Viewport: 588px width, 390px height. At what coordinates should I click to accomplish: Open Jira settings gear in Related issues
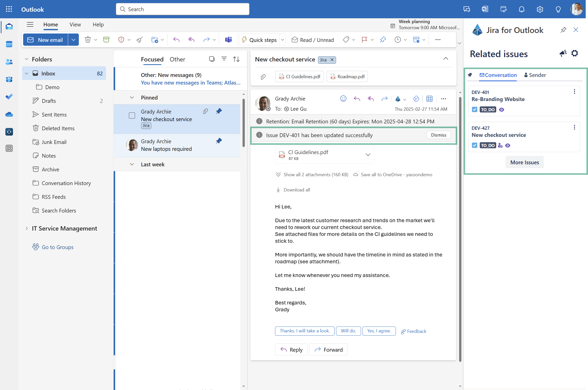[575, 53]
